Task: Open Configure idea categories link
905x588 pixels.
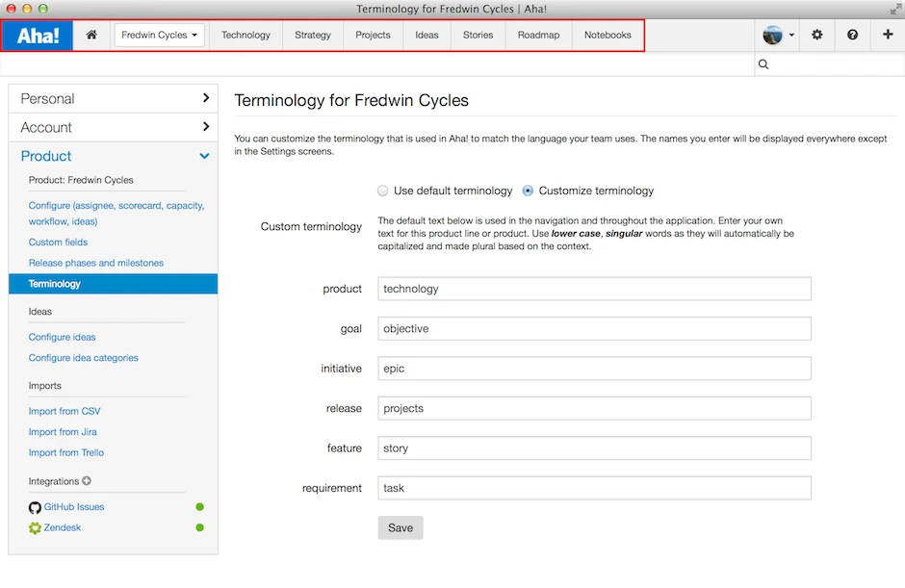Action: [84, 358]
